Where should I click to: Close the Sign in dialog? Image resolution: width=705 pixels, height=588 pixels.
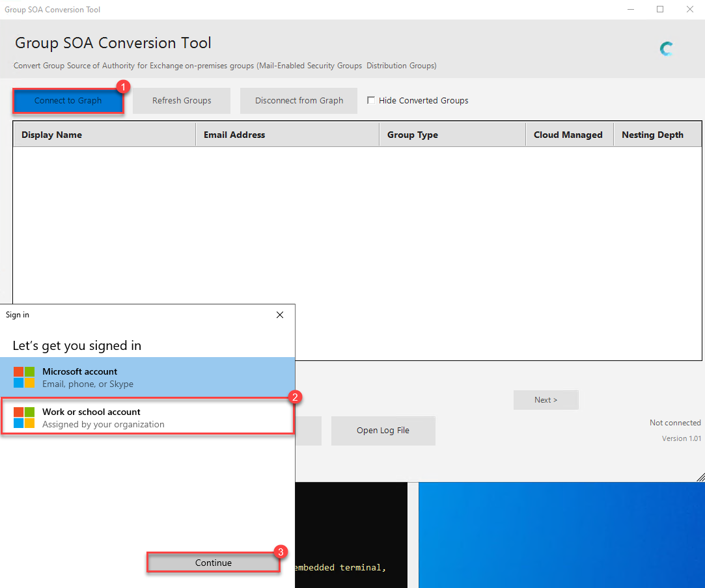coord(280,315)
